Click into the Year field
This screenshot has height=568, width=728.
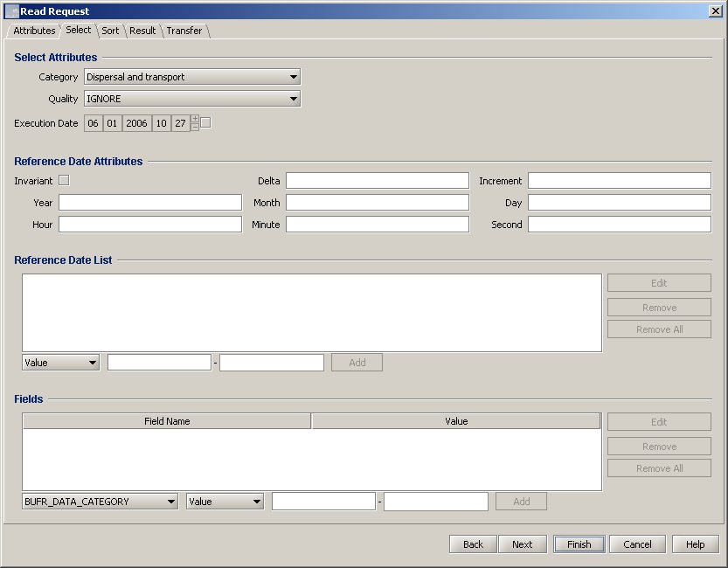(150, 203)
